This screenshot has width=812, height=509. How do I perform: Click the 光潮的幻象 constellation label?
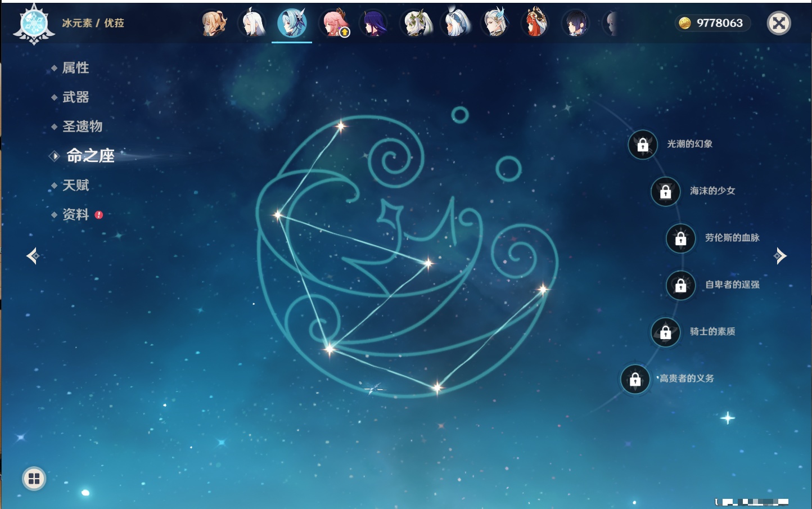690,144
